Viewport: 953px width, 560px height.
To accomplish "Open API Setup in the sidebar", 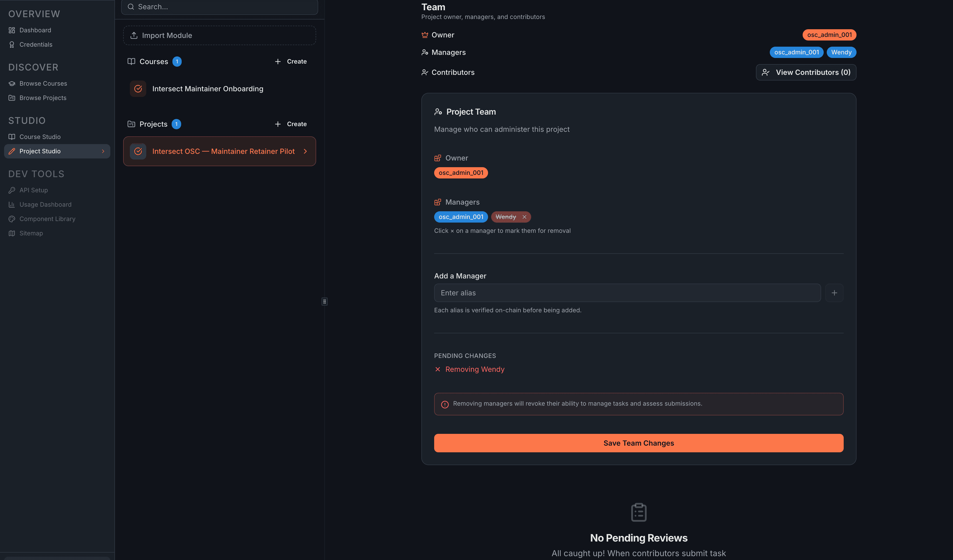I will [x=33, y=190].
